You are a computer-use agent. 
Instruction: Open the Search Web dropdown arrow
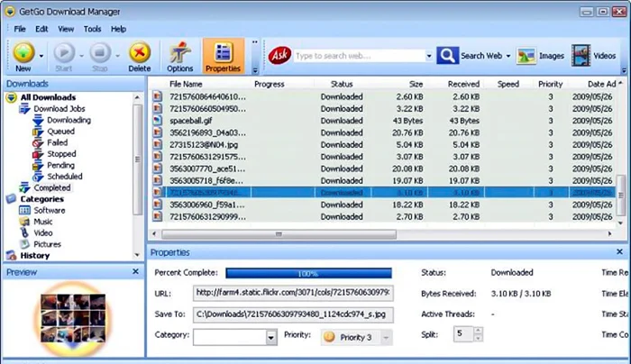[508, 56]
